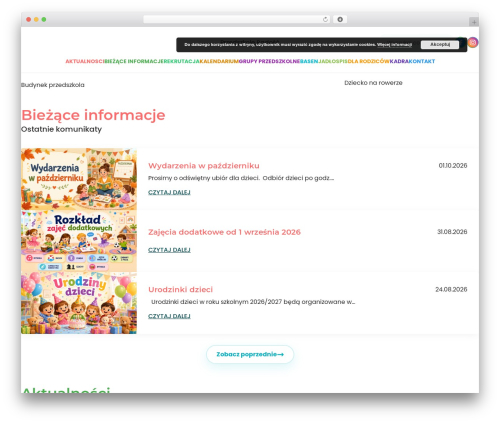Screen dimensions: 500x423
Task: Click CZYTAJ DALEJ under Urodzinki dzieci
Action: 169,316
